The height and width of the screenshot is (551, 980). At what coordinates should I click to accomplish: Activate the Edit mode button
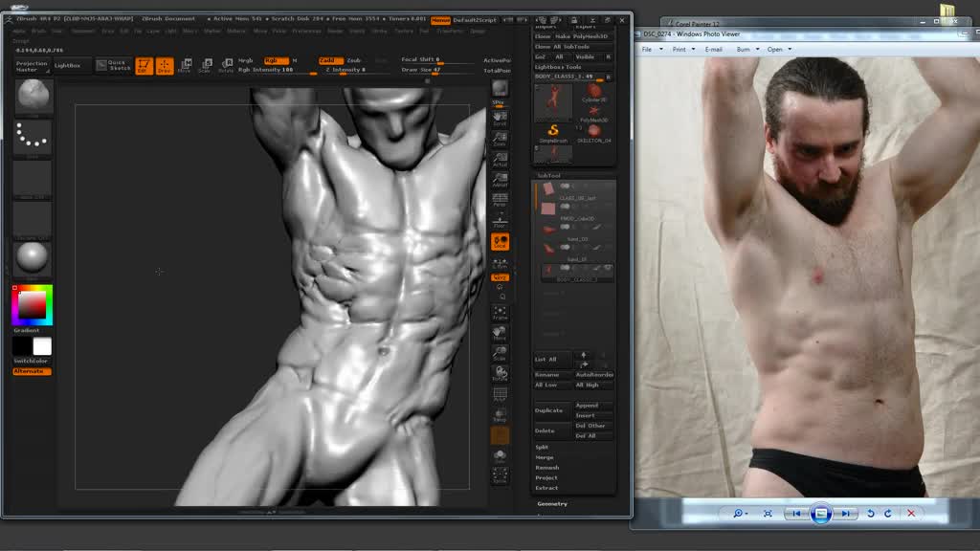click(x=144, y=65)
